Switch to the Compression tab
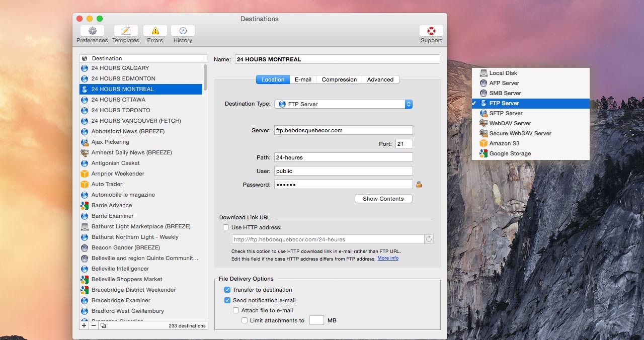Screen dimensions: 644x340 pyautogui.click(x=339, y=79)
